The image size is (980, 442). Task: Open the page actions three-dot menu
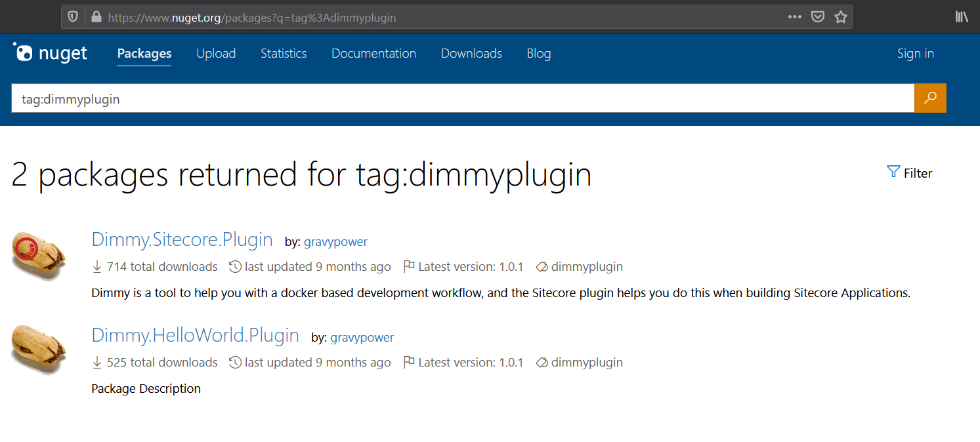tap(794, 17)
